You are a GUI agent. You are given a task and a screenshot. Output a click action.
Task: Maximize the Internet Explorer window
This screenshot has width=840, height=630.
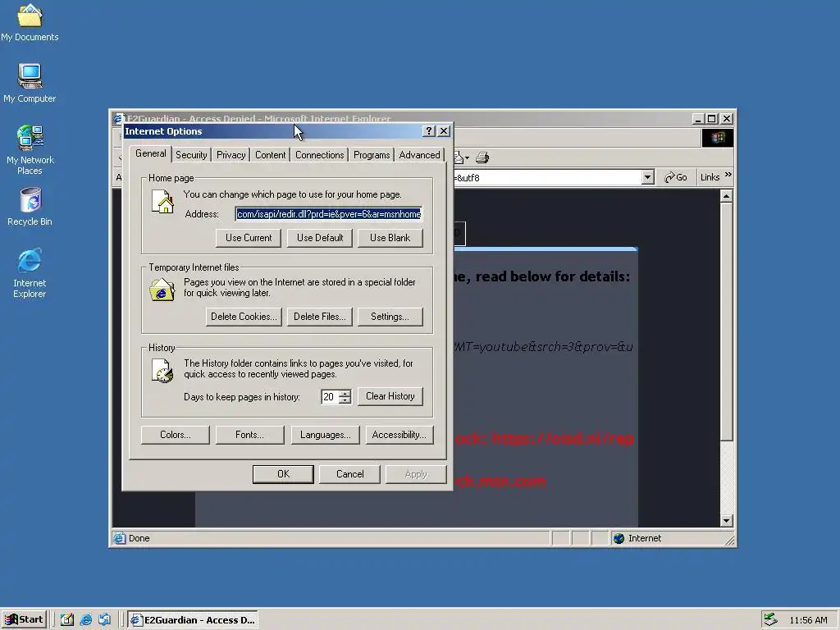(x=712, y=119)
